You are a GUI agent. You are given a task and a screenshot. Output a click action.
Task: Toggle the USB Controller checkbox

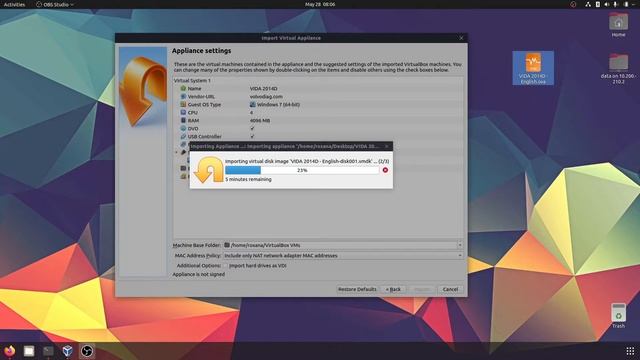[252, 136]
